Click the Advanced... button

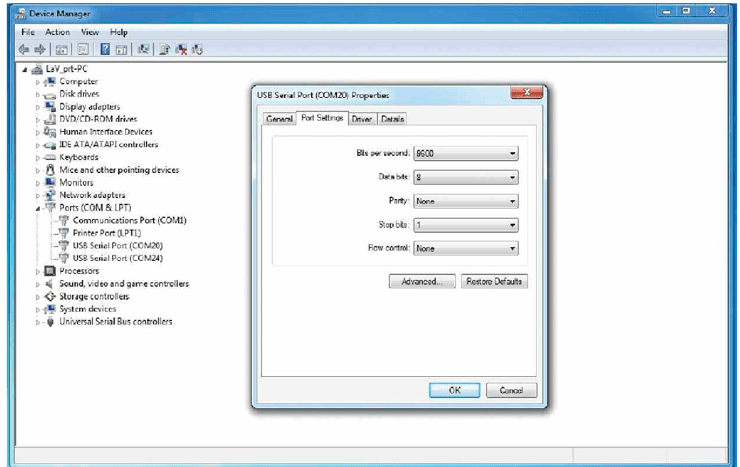[422, 282]
